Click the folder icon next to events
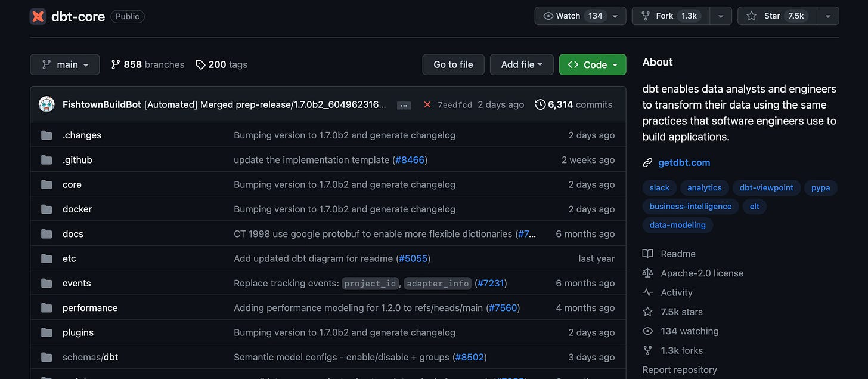868x379 pixels. pos(46,284)
